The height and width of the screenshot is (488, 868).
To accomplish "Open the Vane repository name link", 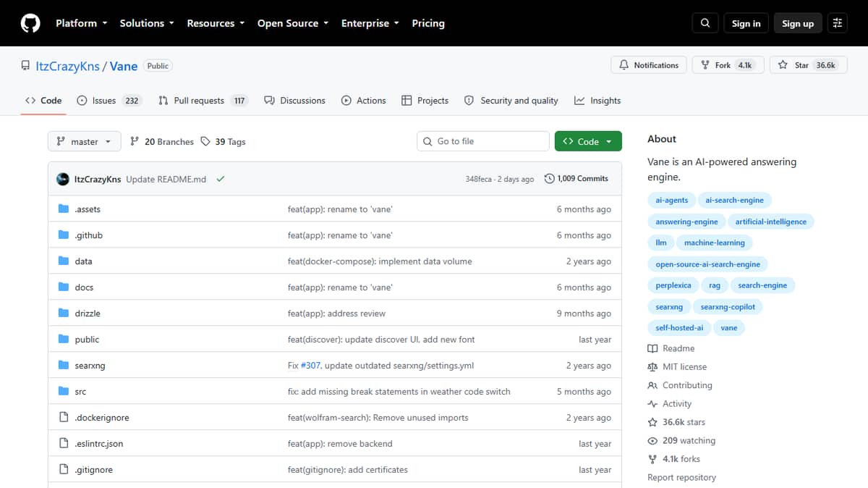I will [124, 66].
